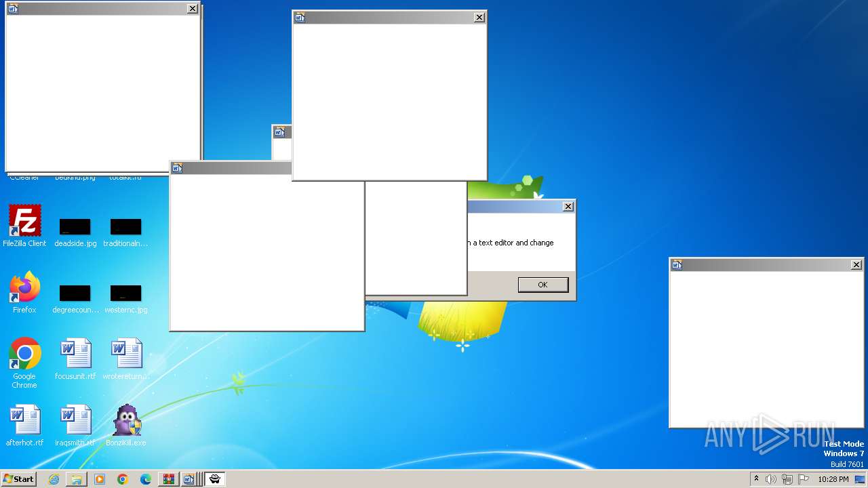Screen dimensions: 868x488
Task: Click the active black-and-white app taskbar button
Action: click(x=215, y=479)
